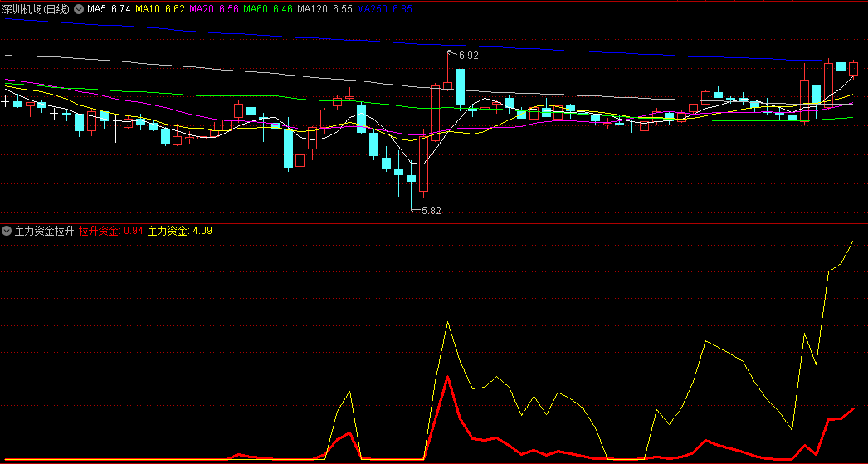The image size is (868, 464).
Task: Click the 主力资金拉升 indicator name
Action: click(x=44, y=231)
